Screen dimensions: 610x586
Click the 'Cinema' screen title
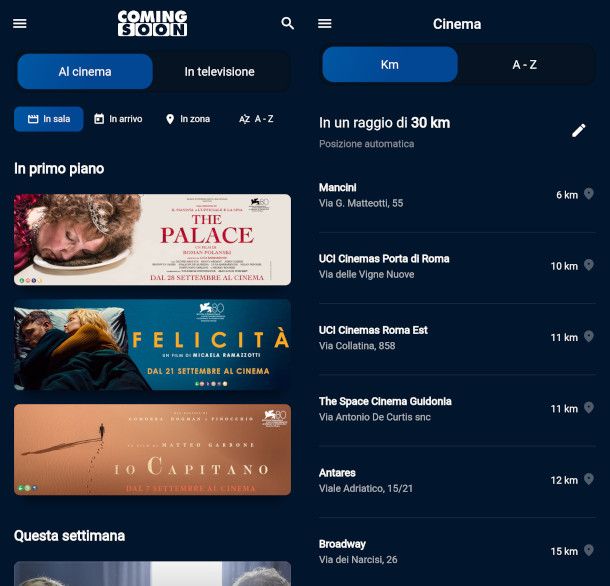click(x=457, y=24)
